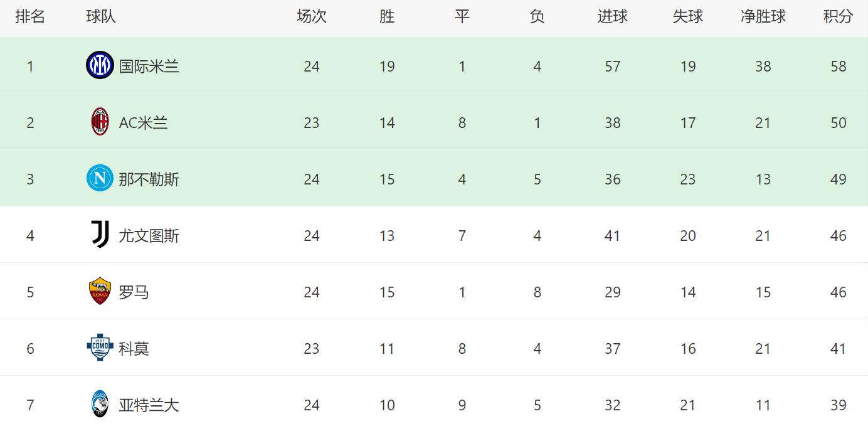
Task: Click the 球队 column header
Action: [101, 17]
